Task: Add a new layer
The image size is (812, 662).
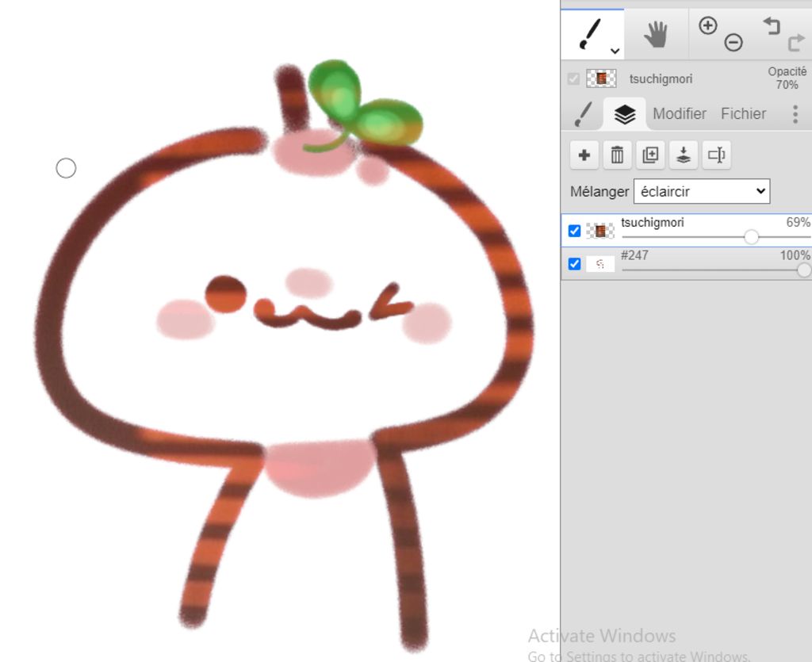Action: pyautogui.click(x=584, y=155)
